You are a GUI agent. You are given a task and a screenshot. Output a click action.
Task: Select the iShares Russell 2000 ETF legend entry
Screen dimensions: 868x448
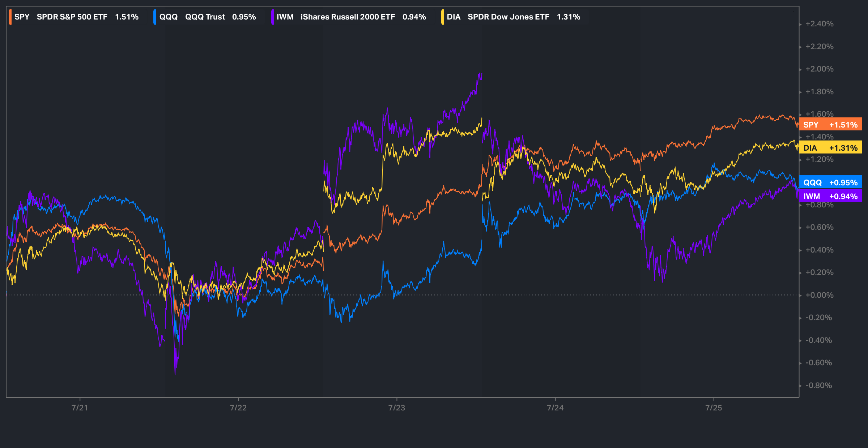[x=348, y=17]
